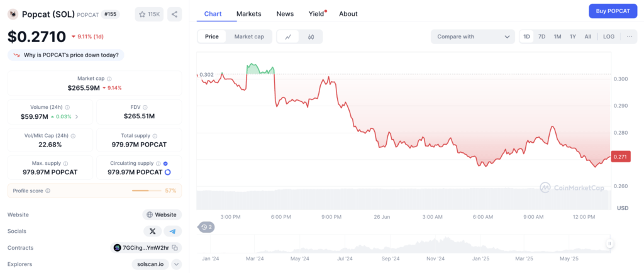The height and width of the screenshot is (273, 644).
Task: Click the circulating supply ring indicator
Action: click(x=167, y=172)
